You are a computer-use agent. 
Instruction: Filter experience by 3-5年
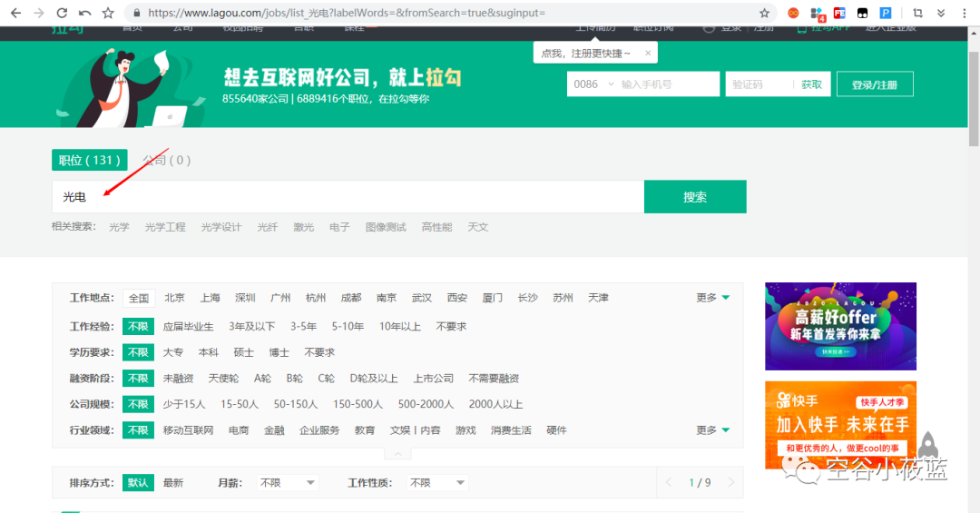(x=303, y=327)
